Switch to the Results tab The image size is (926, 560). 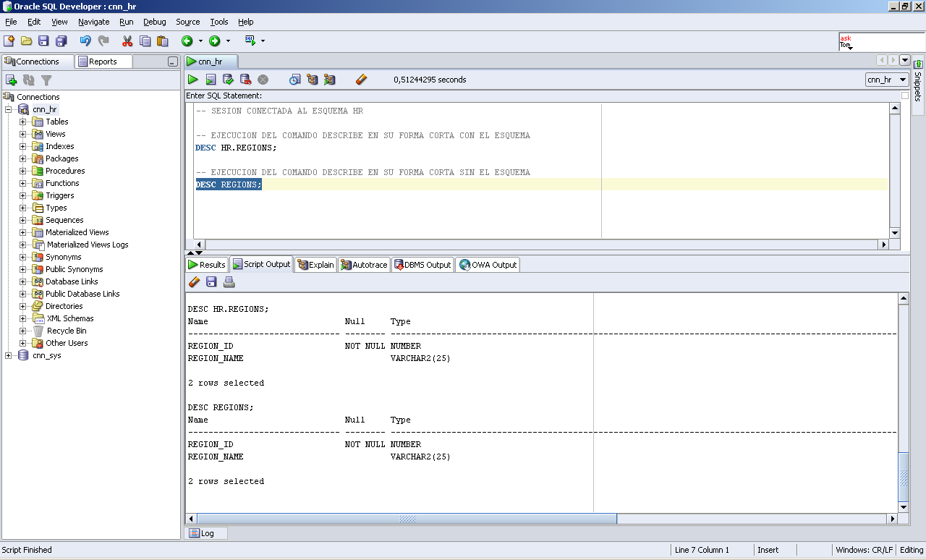[x=207, y=265]
